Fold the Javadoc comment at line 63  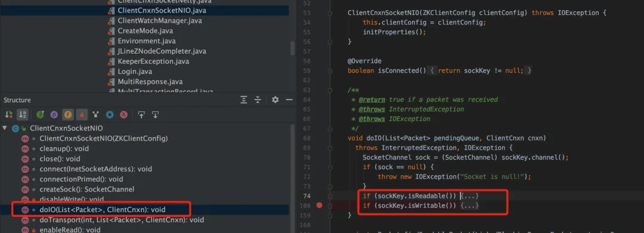(329, 90)
